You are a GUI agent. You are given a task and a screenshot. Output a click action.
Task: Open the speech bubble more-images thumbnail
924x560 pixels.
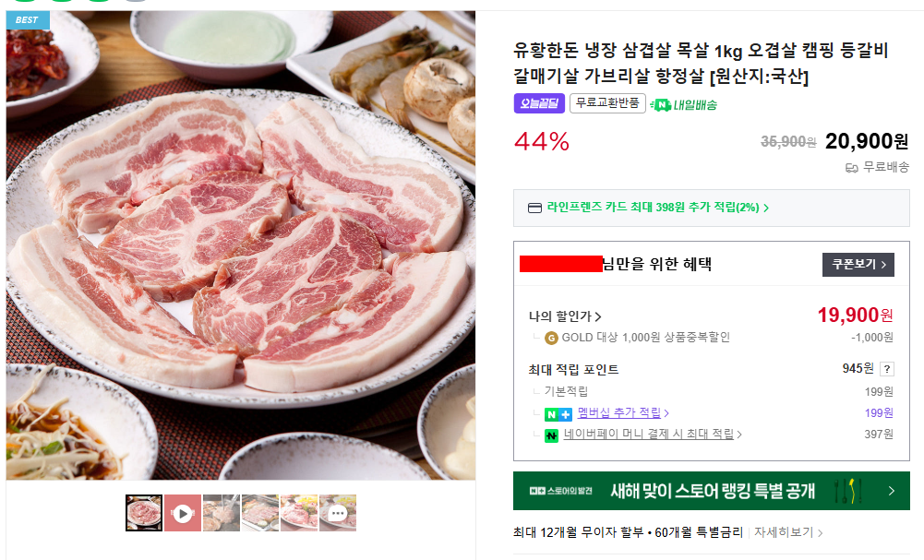click(338, 513)
